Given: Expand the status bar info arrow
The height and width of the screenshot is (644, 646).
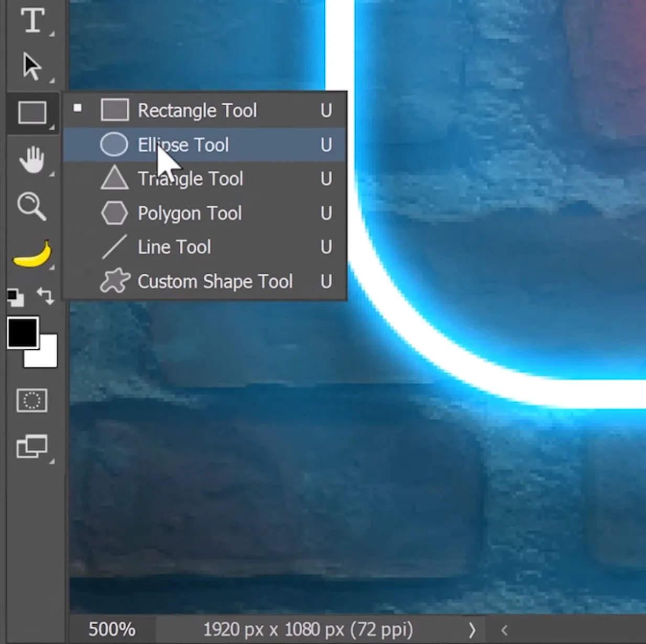Looking at the screenshot, I should [472, 629].
